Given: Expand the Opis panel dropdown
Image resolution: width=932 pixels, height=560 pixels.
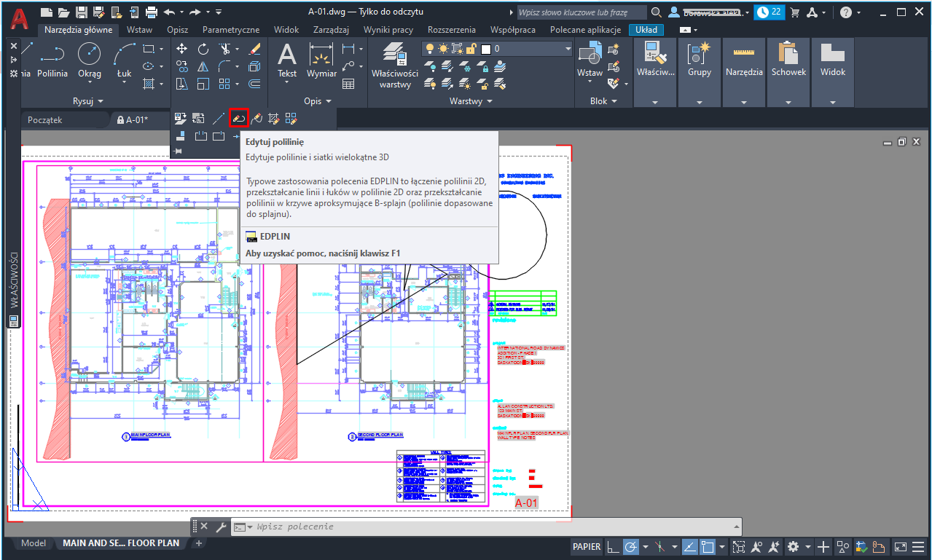Looking at the screenshot, I should (318, 101).
